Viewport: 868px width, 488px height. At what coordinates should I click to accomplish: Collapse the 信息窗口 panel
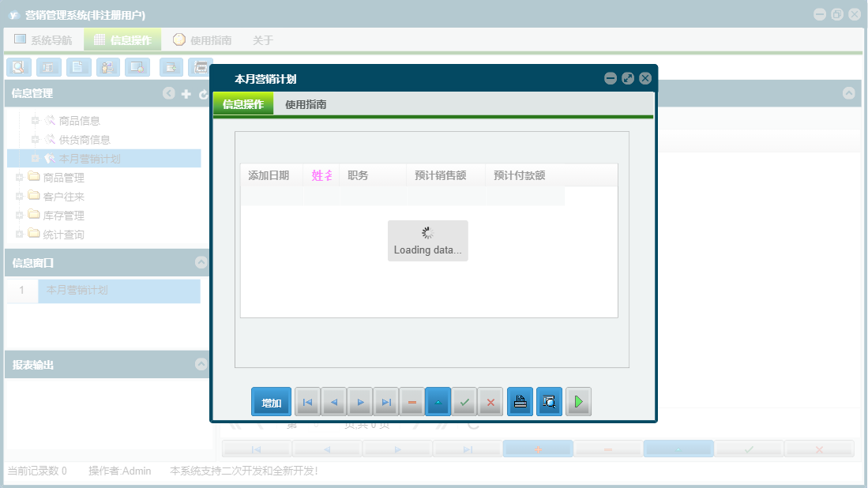201,262
